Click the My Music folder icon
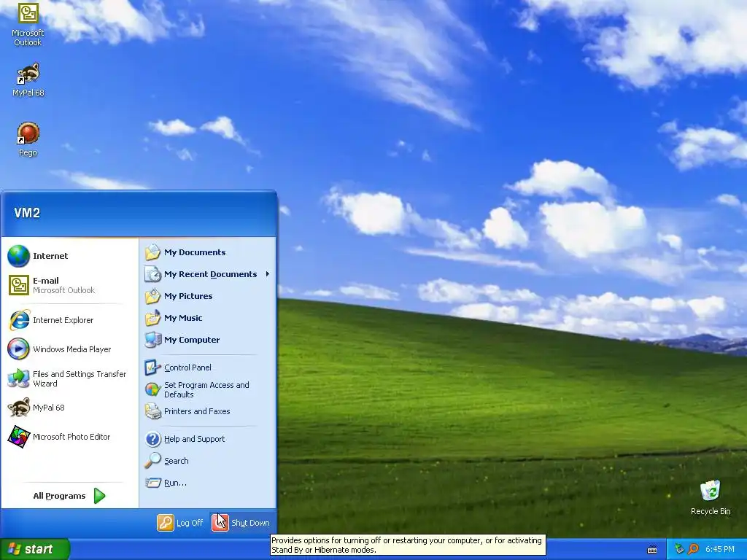Image resolution: width=747 pixels, height=560 pixels. [x=153, y=318]
